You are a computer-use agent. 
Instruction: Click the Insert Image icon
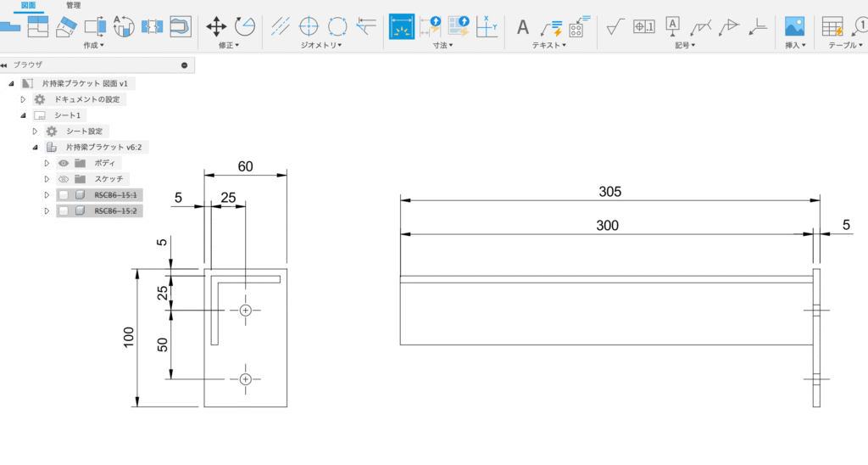point(794,26)
